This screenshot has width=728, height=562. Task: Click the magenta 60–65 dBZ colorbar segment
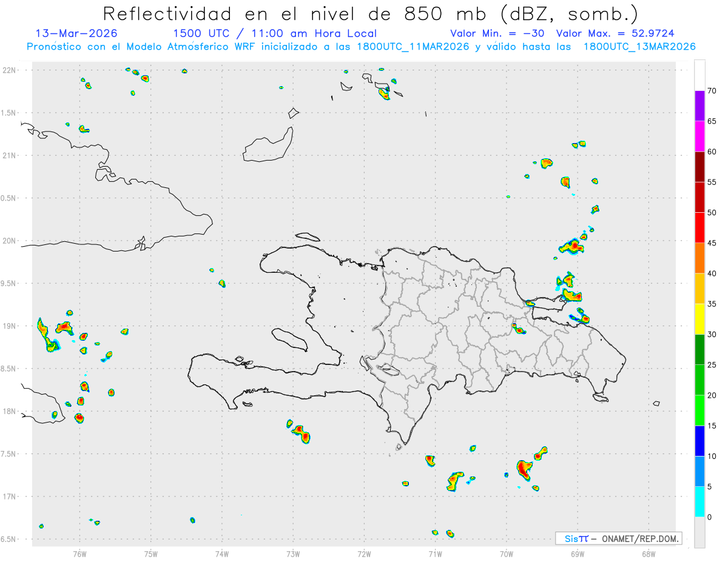699,136
